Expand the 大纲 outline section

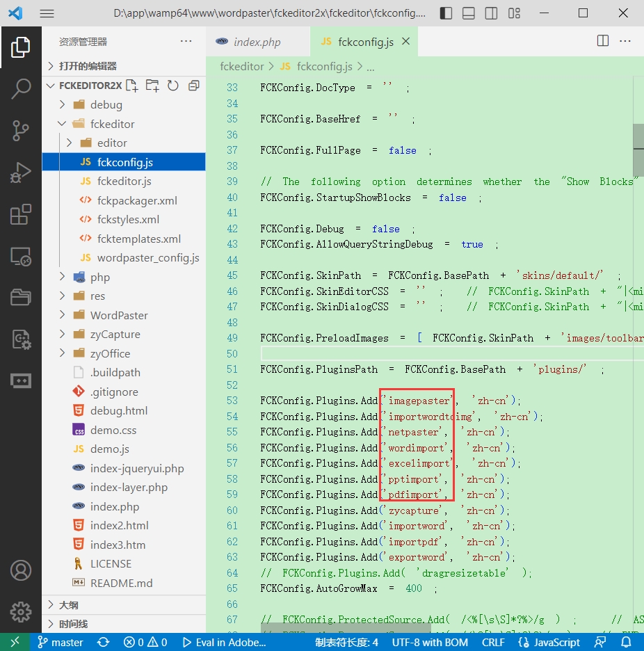(68, 605)
